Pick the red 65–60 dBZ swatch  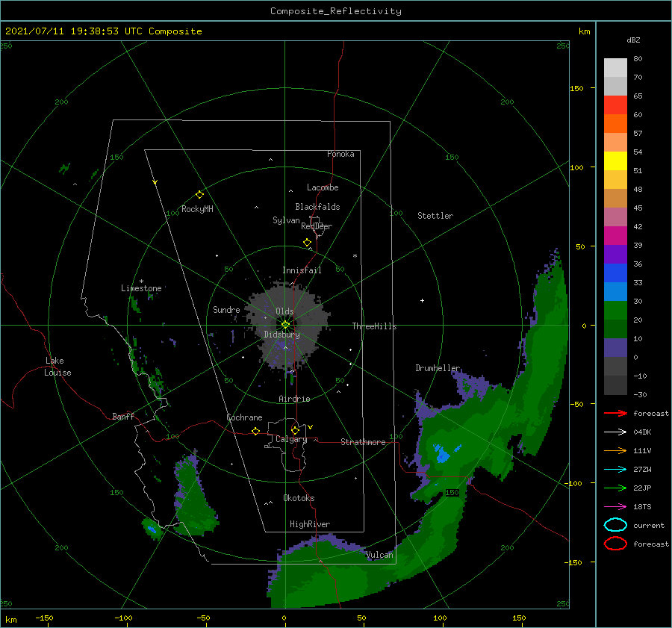click(x=615, y=105)
